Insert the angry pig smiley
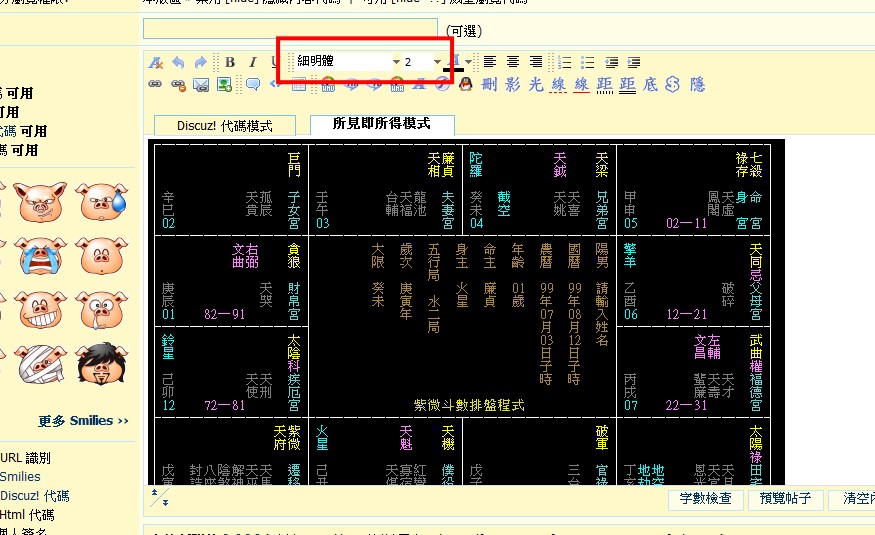This screenshot has height=535, width=875. (x=40, y=201)
